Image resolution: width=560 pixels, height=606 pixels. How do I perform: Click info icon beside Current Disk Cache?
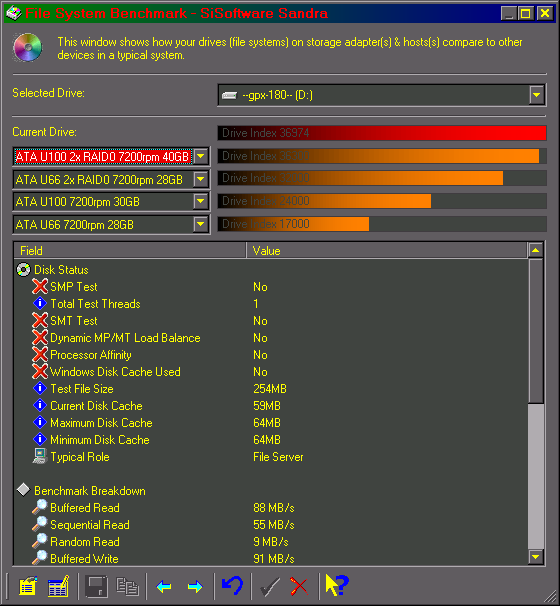40,405
